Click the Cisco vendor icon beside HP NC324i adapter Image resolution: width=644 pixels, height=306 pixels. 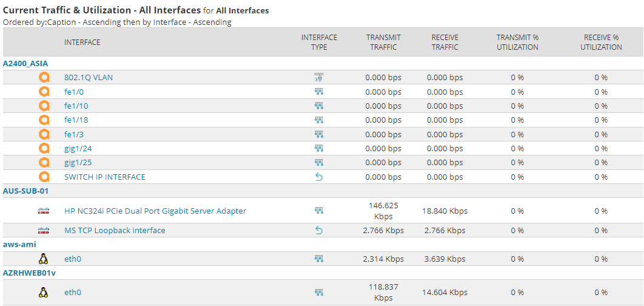(44, 211)
